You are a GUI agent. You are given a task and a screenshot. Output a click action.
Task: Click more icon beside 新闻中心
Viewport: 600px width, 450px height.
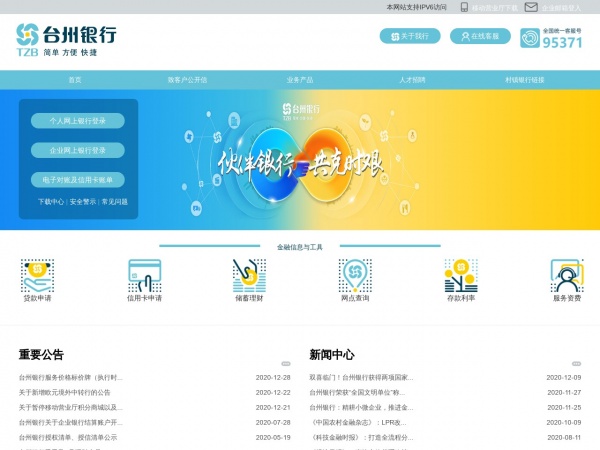576,364
